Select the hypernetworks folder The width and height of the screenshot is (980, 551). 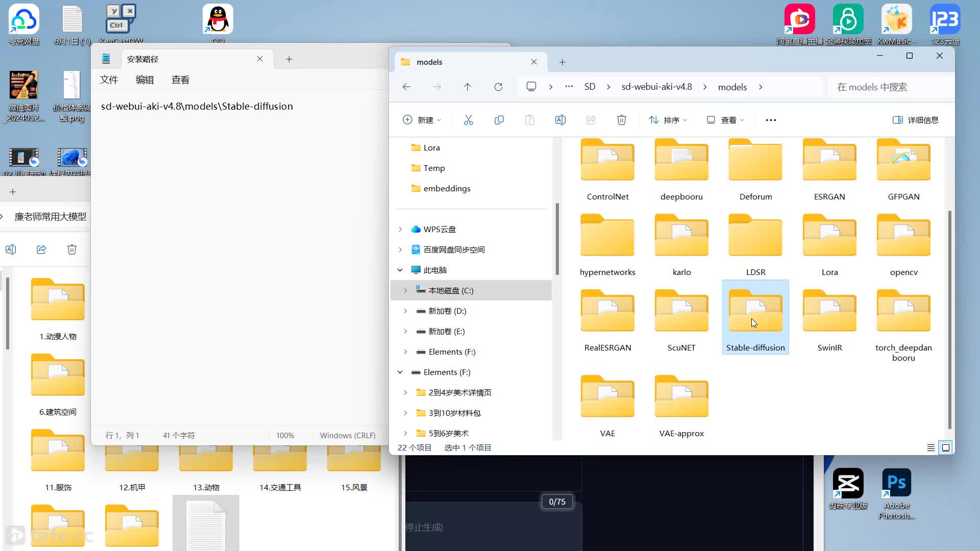pyautogui.click(x=607, y=245)
